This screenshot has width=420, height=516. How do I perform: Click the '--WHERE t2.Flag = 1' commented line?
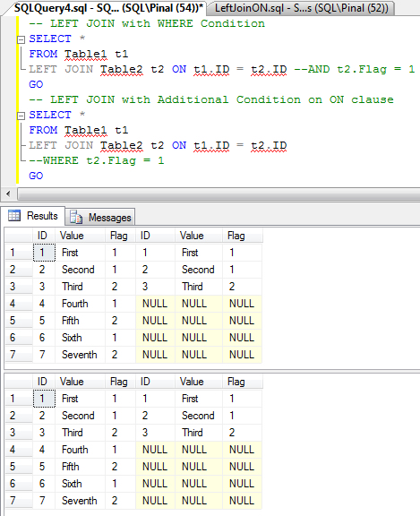(97, 160)
